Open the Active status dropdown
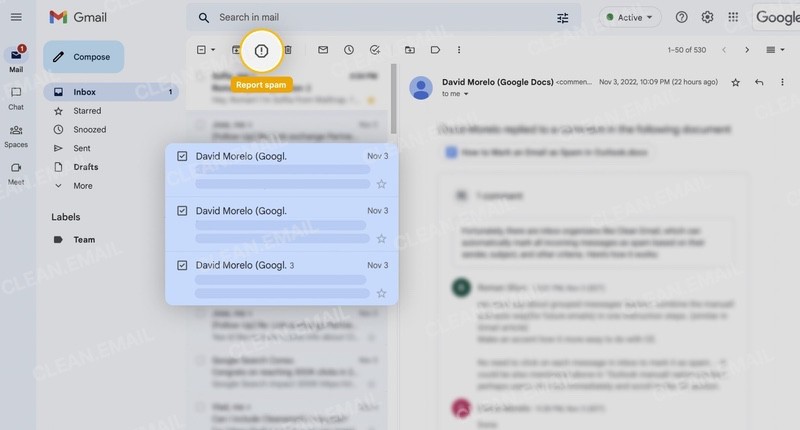Screen dimensions: 800x430 click(630, 17)
